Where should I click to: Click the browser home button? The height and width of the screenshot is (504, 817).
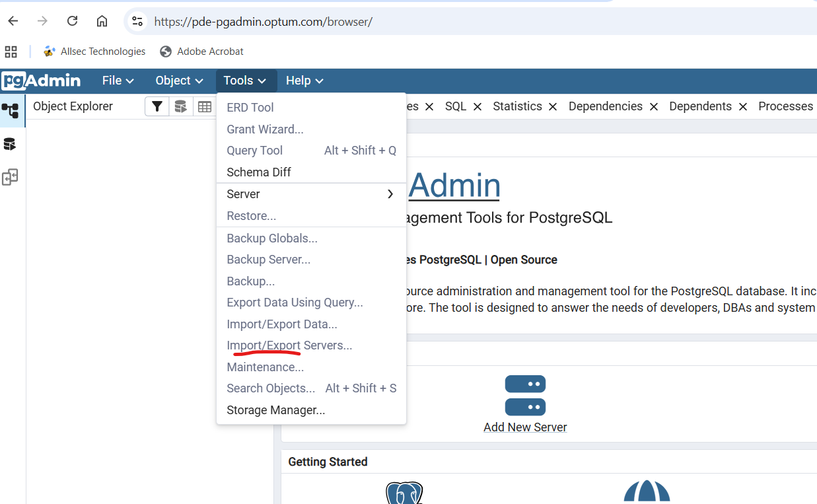point(102,21)
